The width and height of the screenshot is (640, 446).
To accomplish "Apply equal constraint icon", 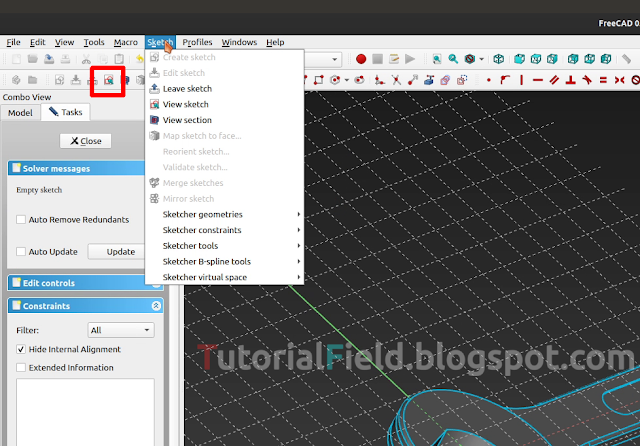I will point(603,80).
